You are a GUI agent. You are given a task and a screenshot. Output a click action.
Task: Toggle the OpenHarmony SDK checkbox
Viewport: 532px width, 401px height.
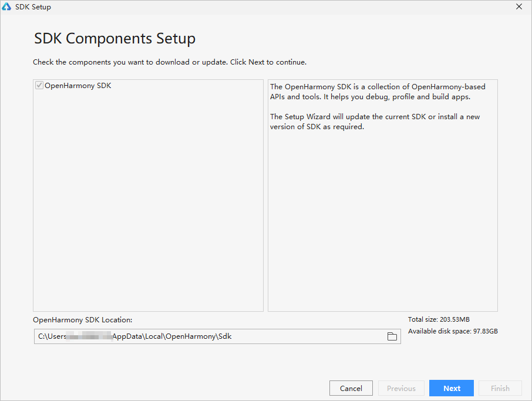[39, 85]
